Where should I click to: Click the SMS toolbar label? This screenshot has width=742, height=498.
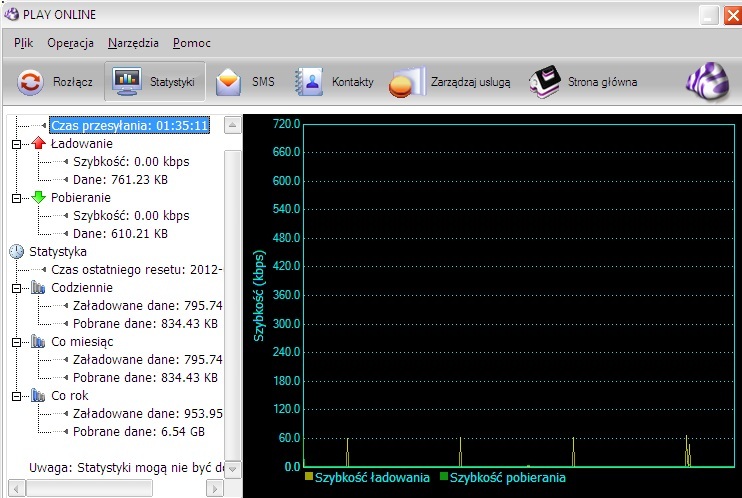pyautogui.click(x=263, y=82)
